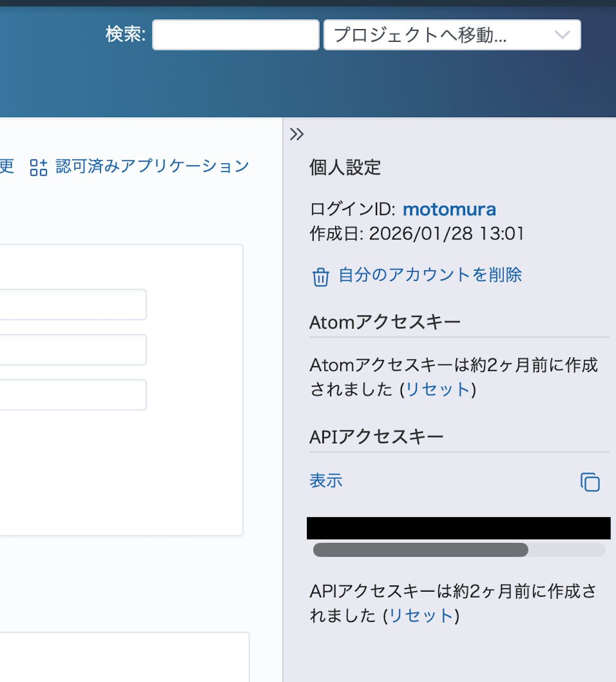Click the trash can icon for account deletion
The height and width of the screenshot is (682, 616).
(321, 277)
